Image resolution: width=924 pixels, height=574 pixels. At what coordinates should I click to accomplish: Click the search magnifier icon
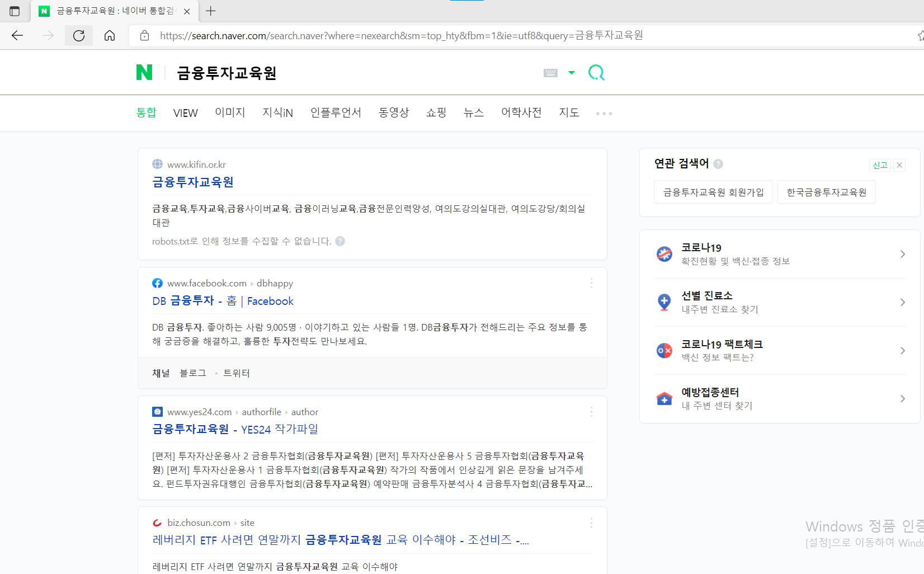coord(596,73)
